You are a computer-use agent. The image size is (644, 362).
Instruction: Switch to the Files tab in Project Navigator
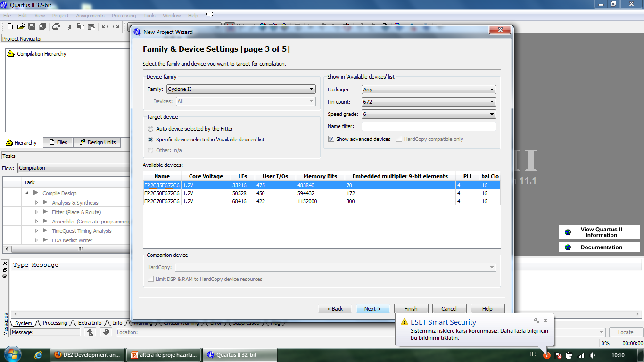[58, 142]
